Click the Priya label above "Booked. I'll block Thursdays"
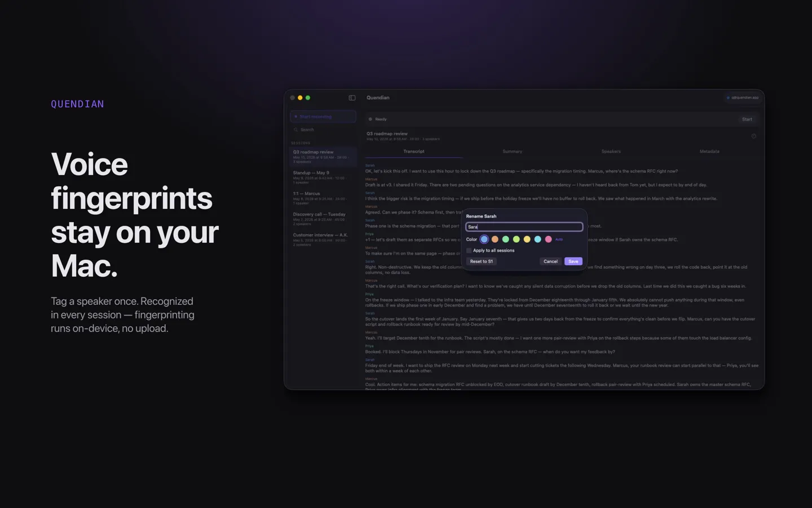The height and width of the screenshot is (508, 812). [369, 346]
